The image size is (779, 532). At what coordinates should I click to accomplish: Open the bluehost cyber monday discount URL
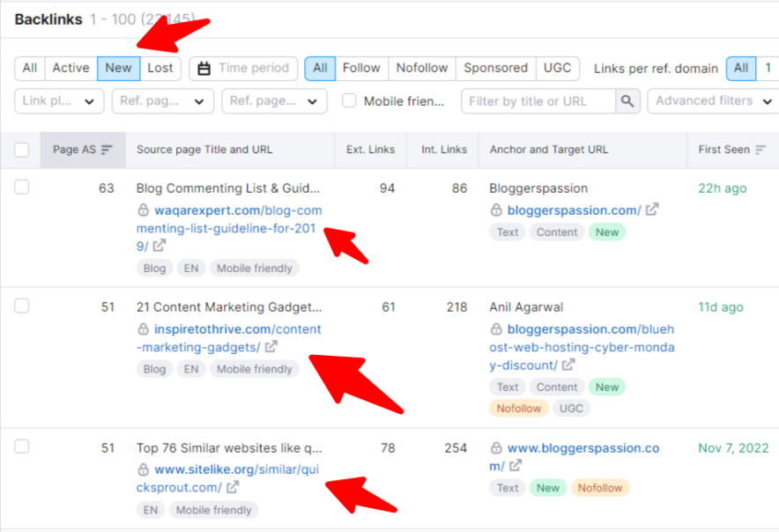[582, 347]
